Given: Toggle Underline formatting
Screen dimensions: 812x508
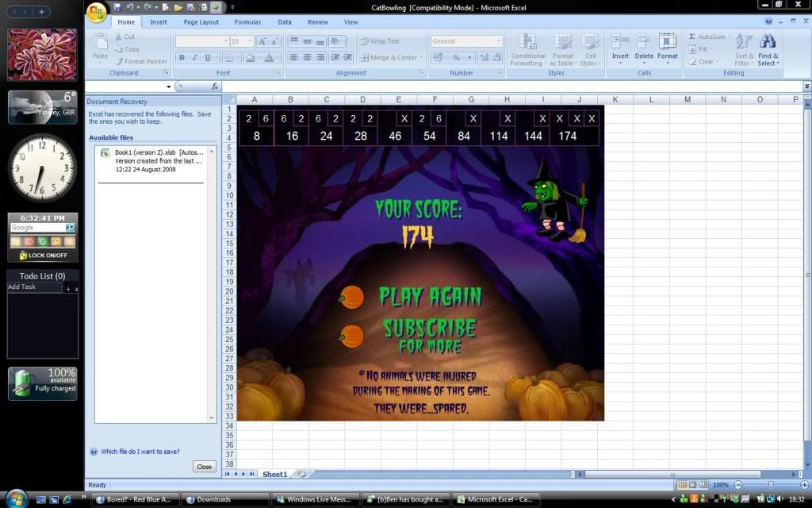Looking at the screenshot, I should 208,57.
